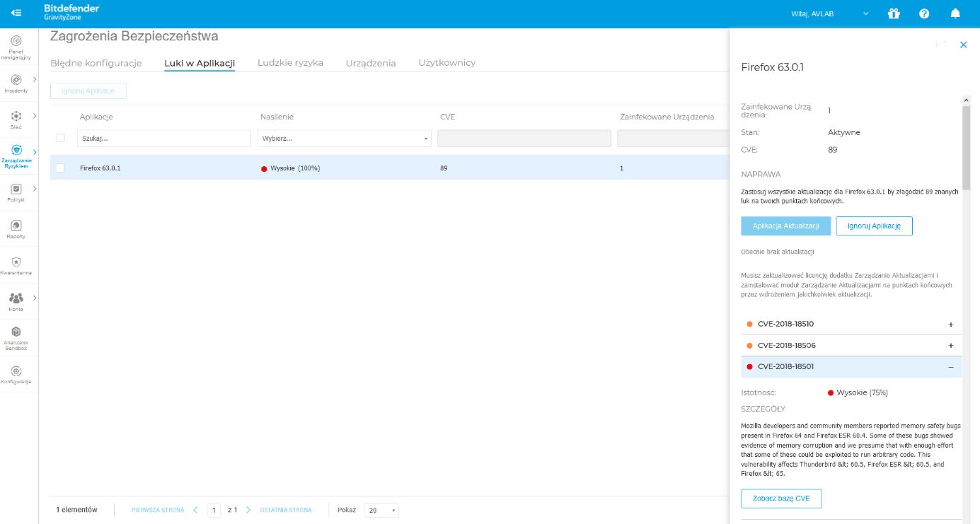Expand the Polityki submenu chevron
Screen dimensions: 980x524
(35, 189)
